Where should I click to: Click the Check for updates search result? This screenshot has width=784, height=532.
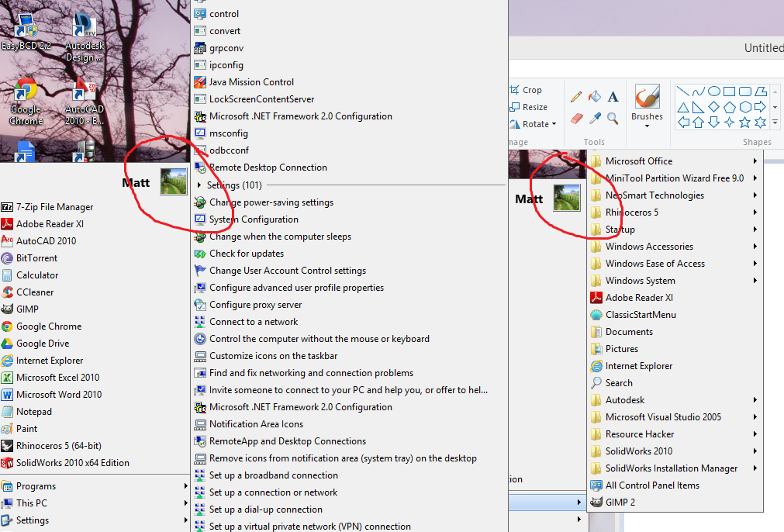tap(248, 253)
